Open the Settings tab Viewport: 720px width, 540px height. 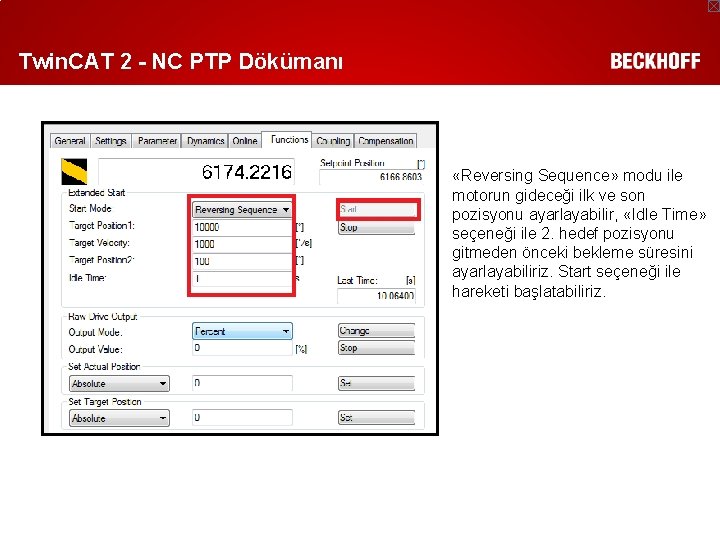[111, 141]
